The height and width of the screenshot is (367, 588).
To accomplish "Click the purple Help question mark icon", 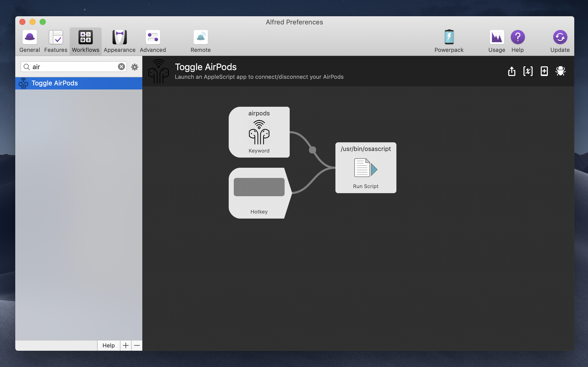I will pyautogui.click(x=518, y=37).
